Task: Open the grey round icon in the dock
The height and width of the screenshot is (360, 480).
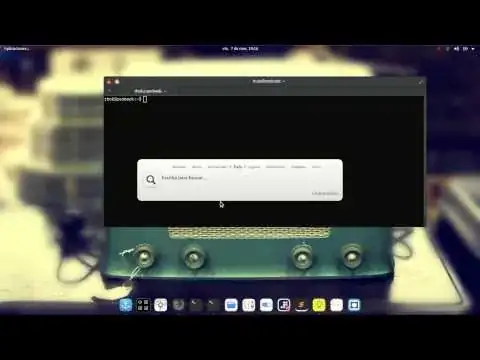Action: click(178, 305)
